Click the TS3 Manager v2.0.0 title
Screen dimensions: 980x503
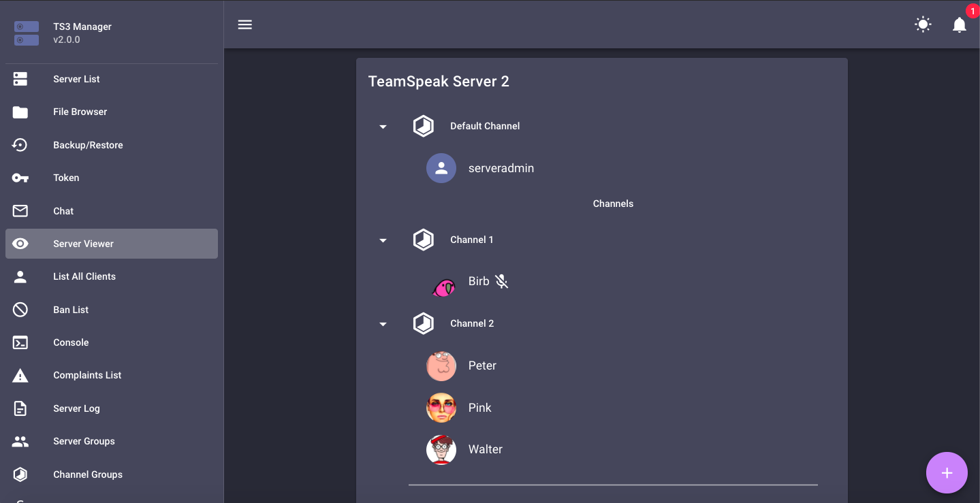(82, 33)
